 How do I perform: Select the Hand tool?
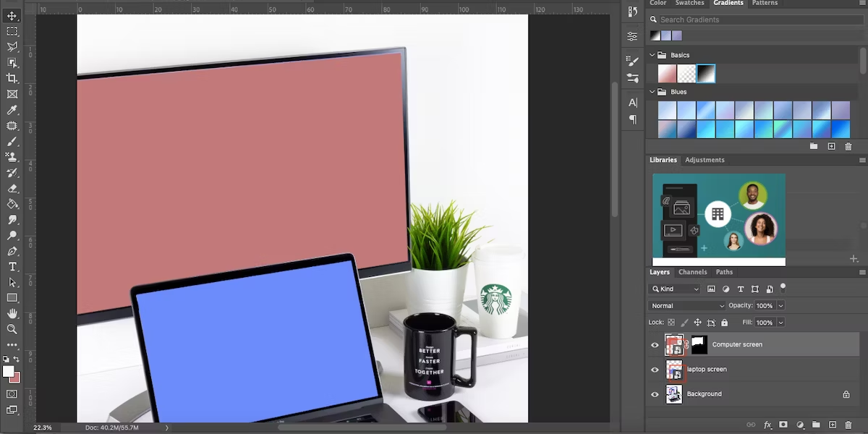click(12, 313)
